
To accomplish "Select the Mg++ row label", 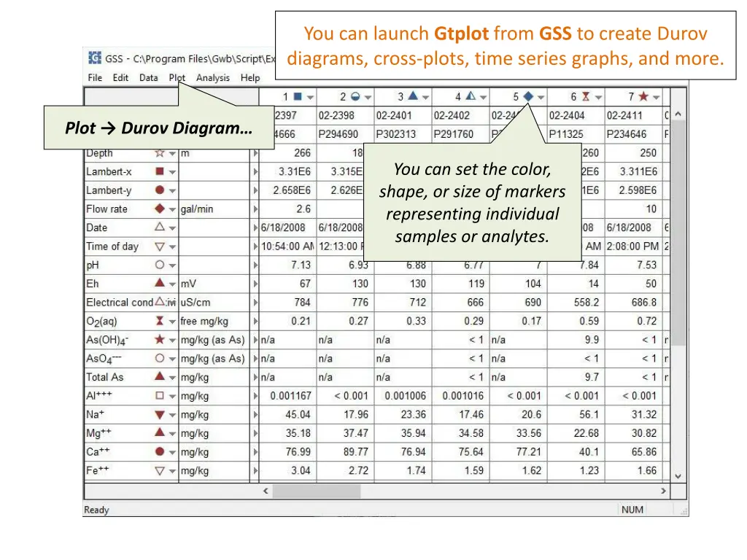I will pyautogui.click(x=99, y=433).
